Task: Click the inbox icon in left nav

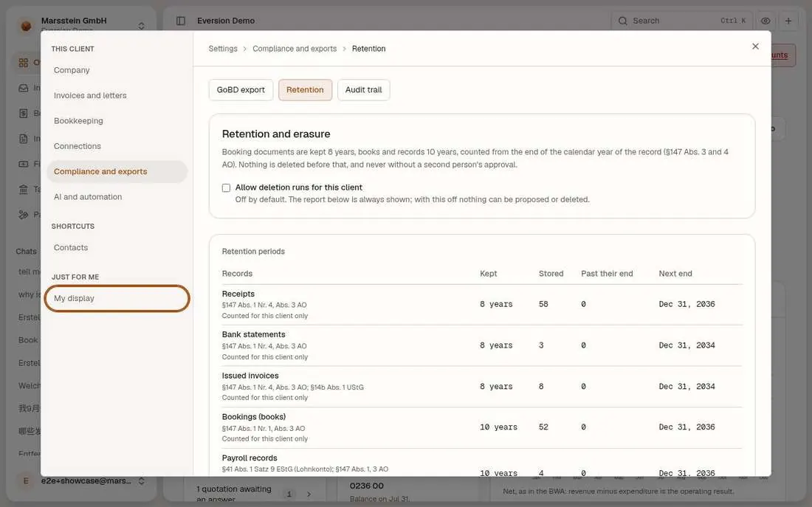Action: pos(24,88)
